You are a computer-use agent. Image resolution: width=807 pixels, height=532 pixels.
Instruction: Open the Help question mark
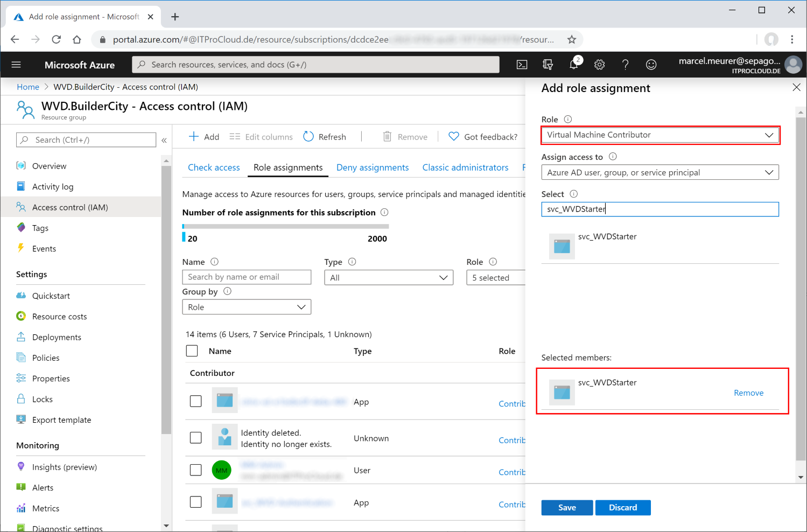click(625, 65)
